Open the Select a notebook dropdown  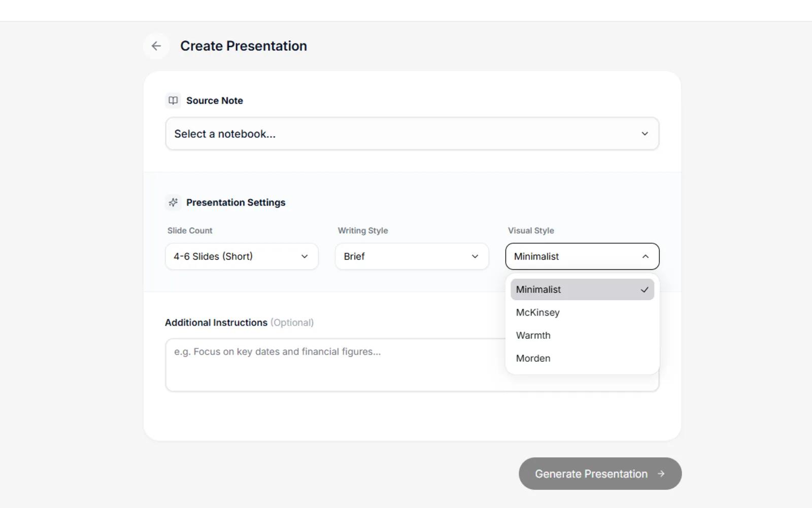[x=412, y=134]
